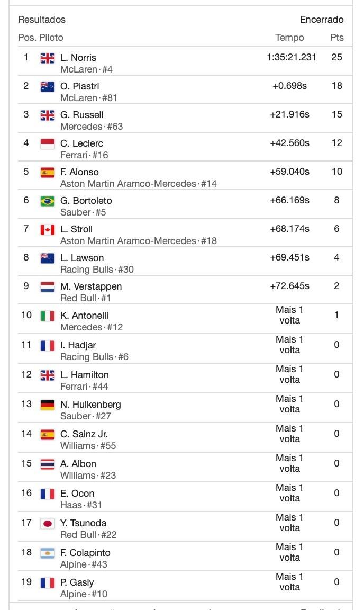This screenshot has width=364, height=610.
Task: Click the British flag beside L. Norris
Action: [48, 58]
